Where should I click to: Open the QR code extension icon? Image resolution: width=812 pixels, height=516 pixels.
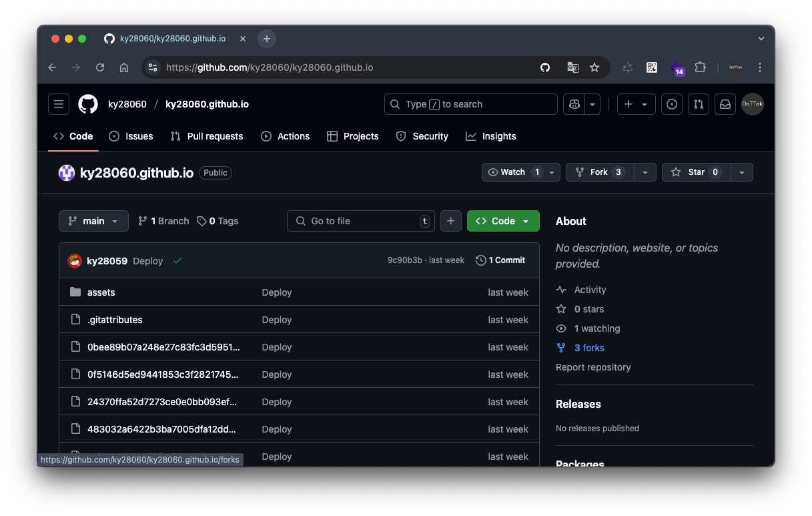[x=652, y=67]
